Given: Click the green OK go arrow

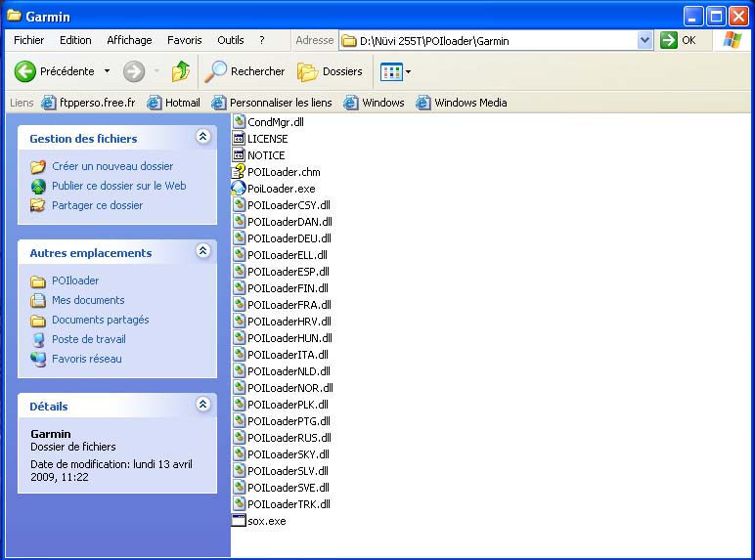Looking at the screenshot, I should [x=668, y=40].
